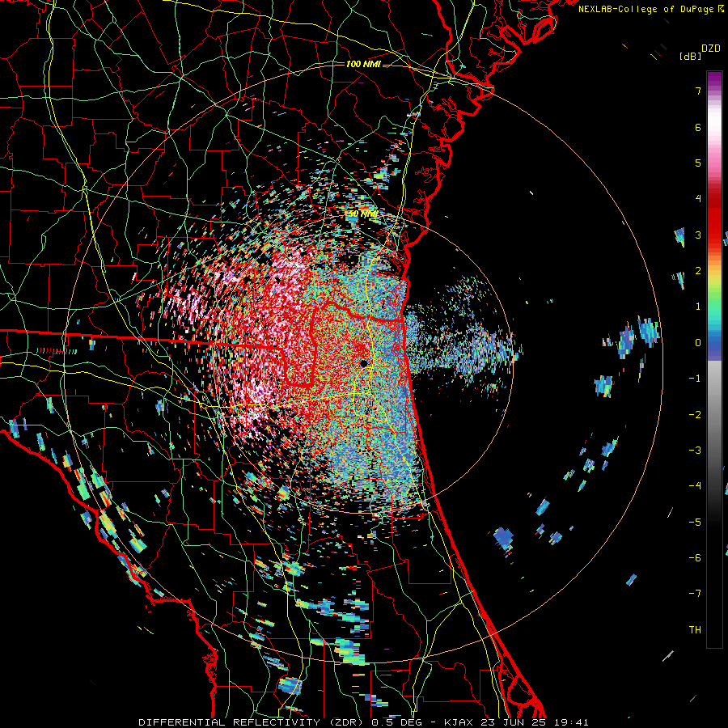Click the black radar site dot

[364, 363]
